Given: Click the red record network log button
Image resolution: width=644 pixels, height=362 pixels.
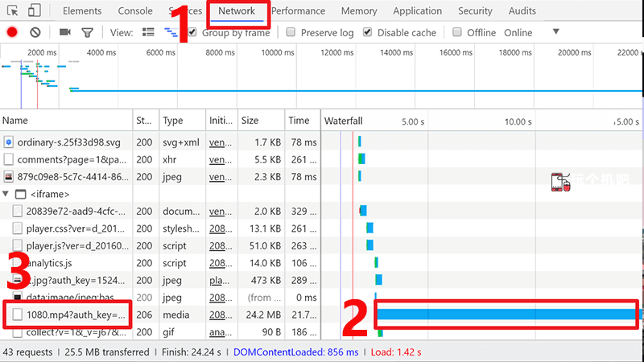Looking at the screenshot, I should coord(13,32).
